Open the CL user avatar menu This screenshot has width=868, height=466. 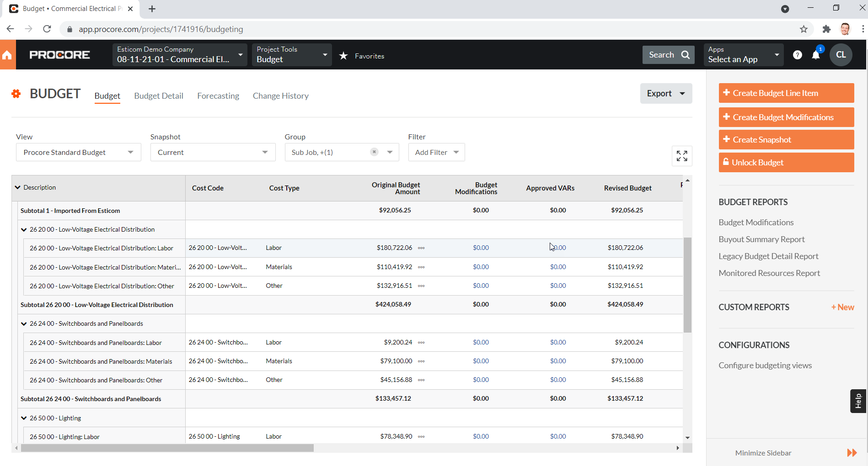(841, 55)
